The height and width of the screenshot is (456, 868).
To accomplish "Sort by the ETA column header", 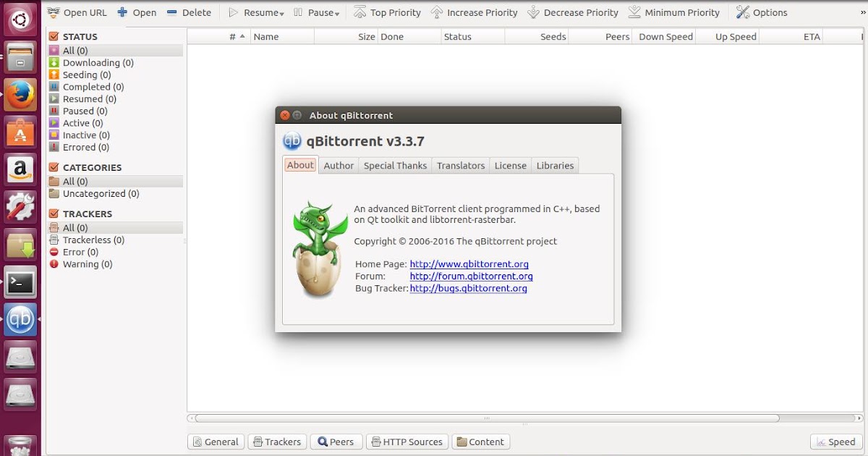I will 791,36.
